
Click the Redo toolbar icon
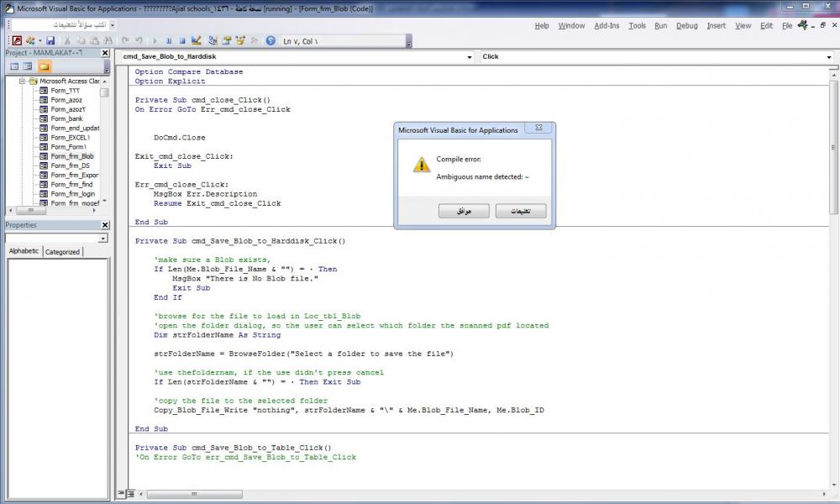point(139,40)
